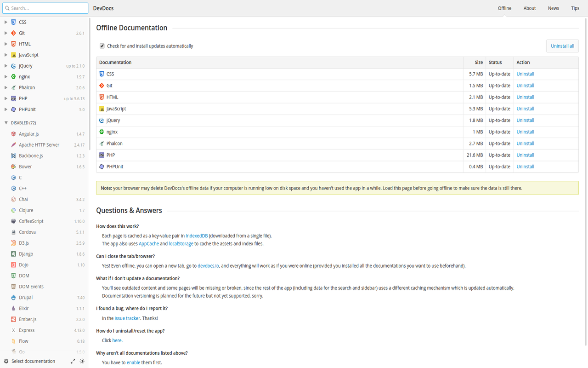
Task: Expand the CSS tree node arrow
Action: [x=6, y=22]
